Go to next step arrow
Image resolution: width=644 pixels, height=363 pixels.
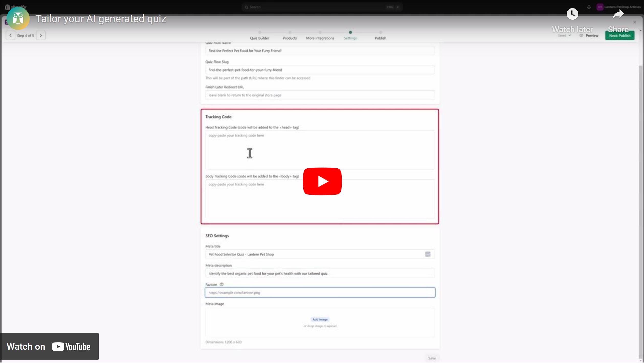pos(41,35)
